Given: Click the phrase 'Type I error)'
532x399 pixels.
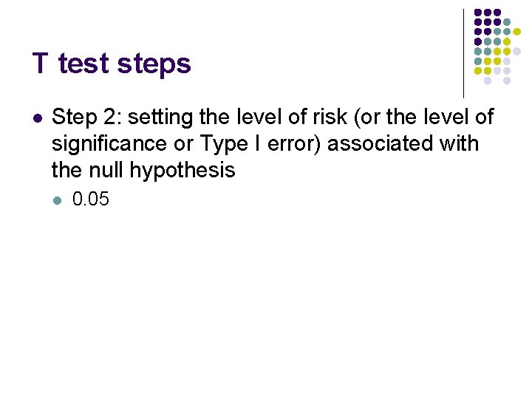Looking at the screenshot, I should [x=260, y=143].
